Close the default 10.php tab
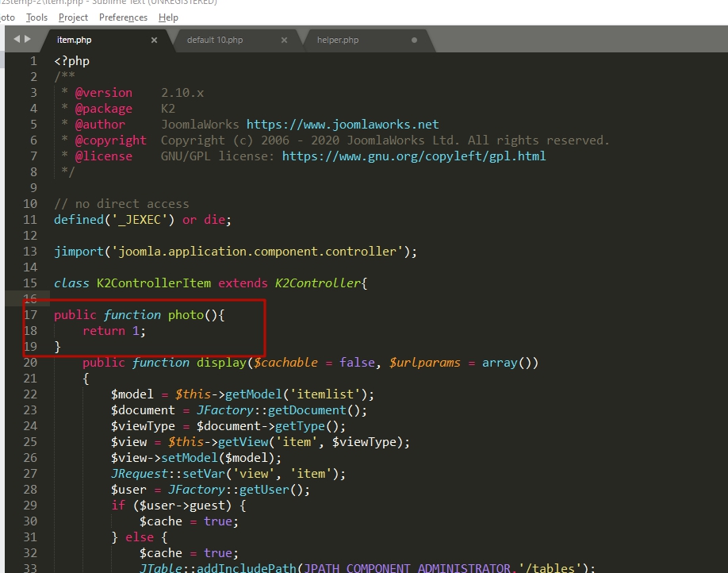The height and width of the screenshot is (573, 728). point(284,40)
